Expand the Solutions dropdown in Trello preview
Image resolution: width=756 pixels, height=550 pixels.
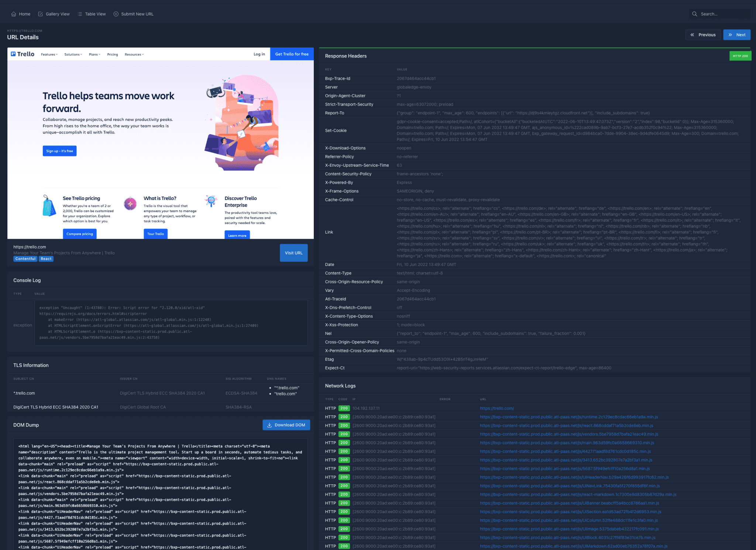(x=73, y=55)
